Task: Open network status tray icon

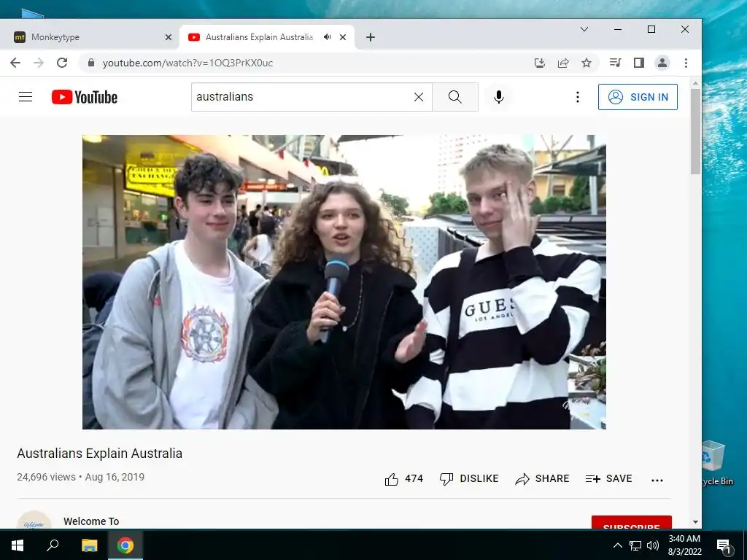Action: point(635,545)
